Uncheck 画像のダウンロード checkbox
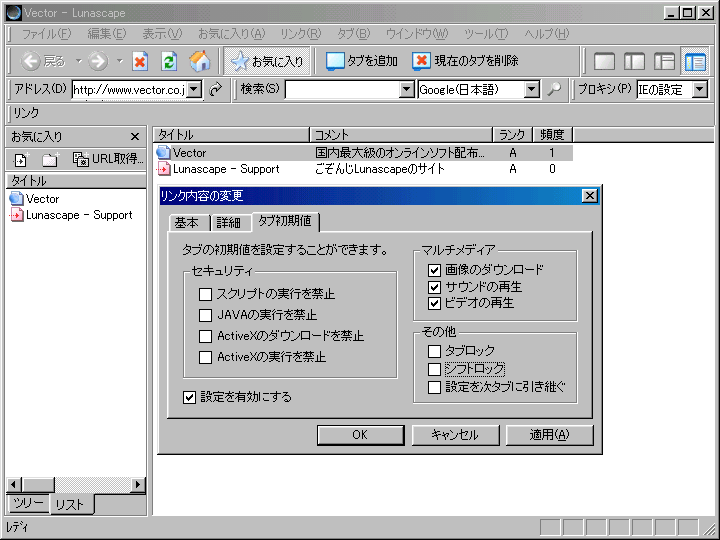The image size is (720, 540). (434, 270)
